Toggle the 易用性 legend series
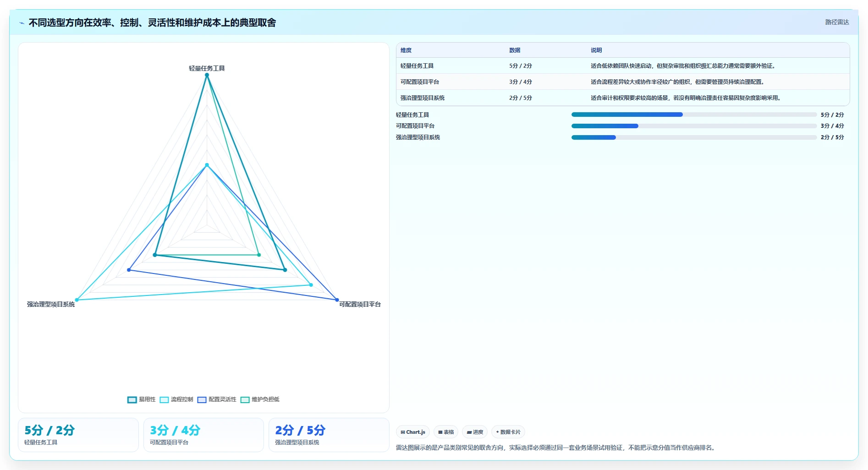The width and height of the screenshot is (868, 470). [x=142, y=399]
